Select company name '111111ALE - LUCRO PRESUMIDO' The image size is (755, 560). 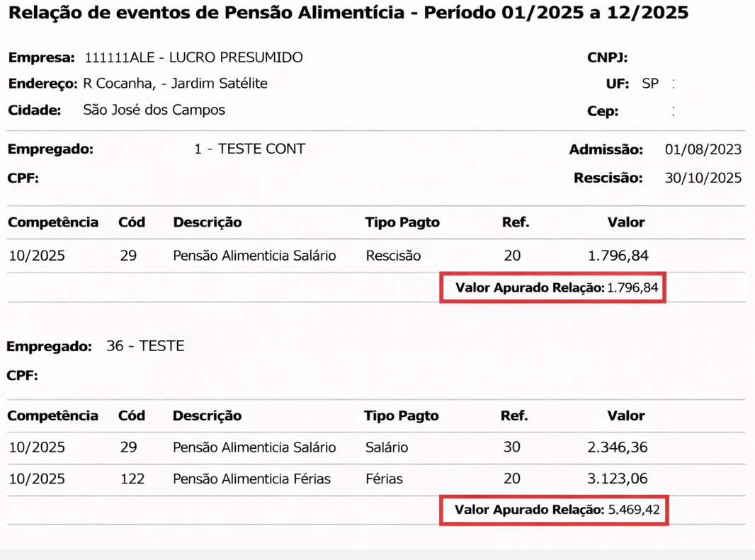[193, 57]
